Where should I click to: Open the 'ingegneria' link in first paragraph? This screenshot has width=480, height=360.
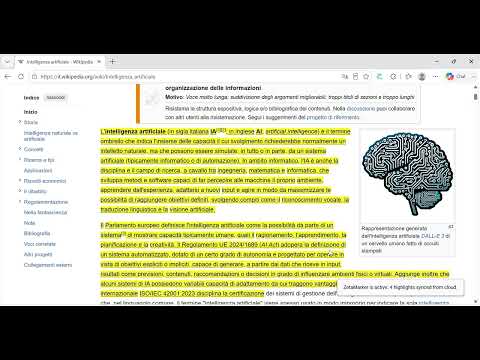(232, 171)
